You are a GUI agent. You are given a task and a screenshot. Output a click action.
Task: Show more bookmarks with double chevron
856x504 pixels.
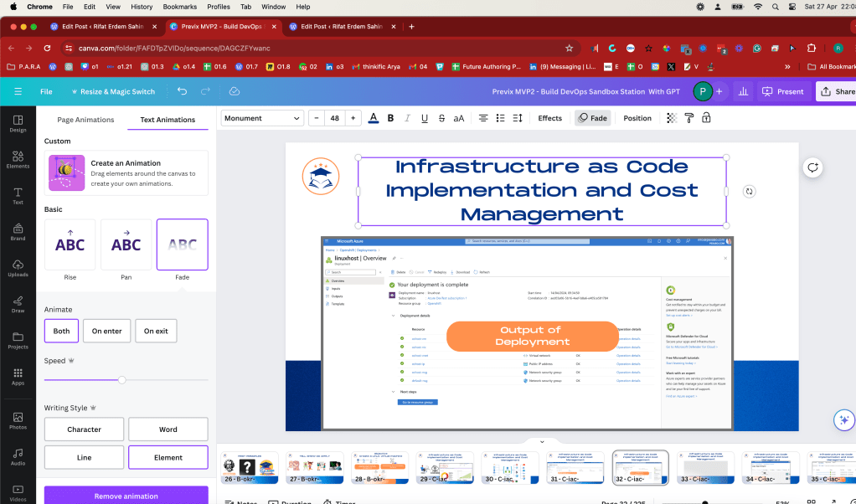point(787,66)
